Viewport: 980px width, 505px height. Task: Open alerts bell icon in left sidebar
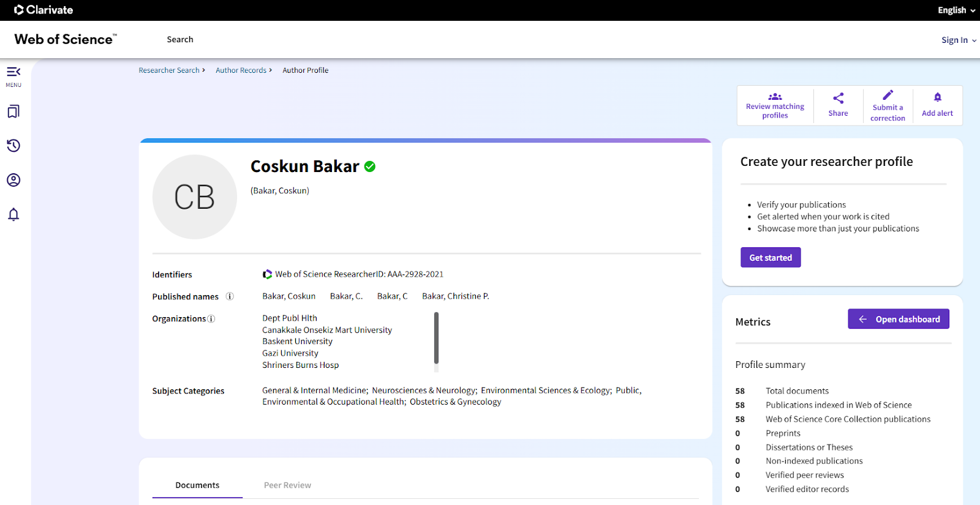tap(13, 214)
